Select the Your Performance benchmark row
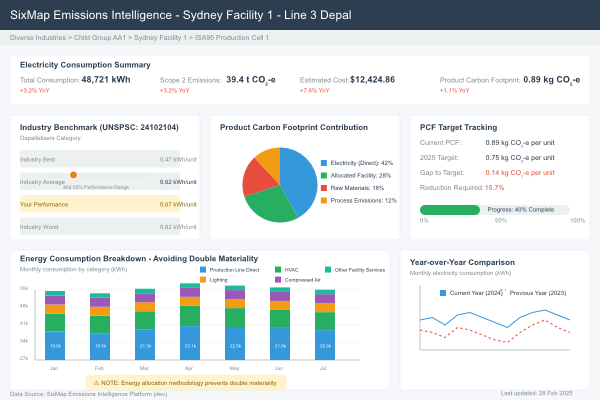Viewport: 600px width, 400px height. (100, 204)
